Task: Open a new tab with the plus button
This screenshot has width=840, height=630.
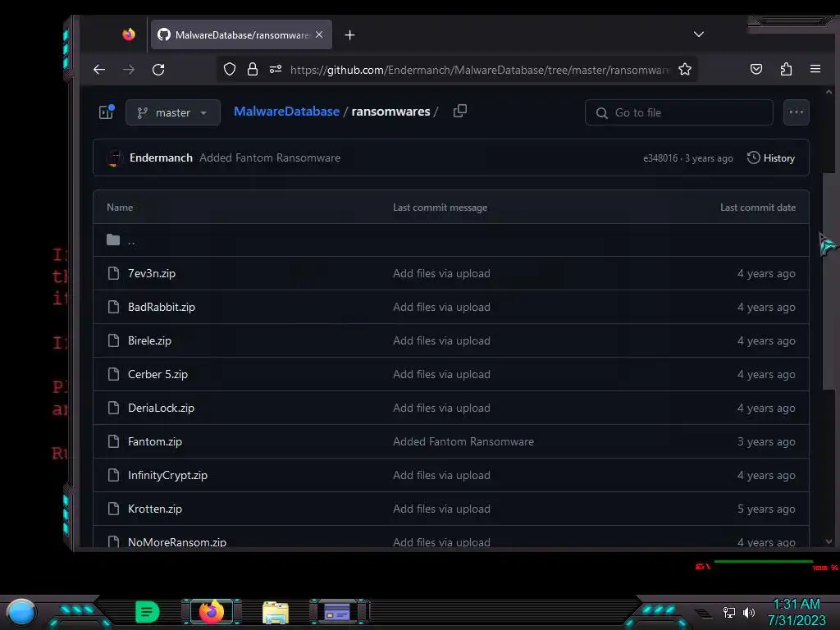Action: (349, 34)
